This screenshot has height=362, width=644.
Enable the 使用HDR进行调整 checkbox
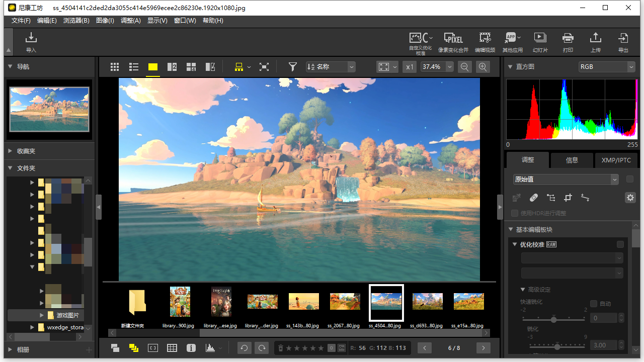point(514,213)
